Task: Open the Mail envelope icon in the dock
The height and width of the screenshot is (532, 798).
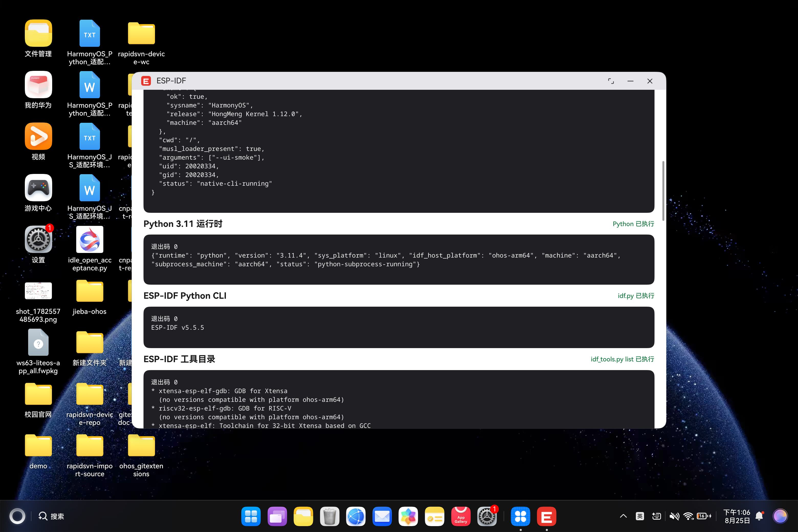Action: (382, 516)
